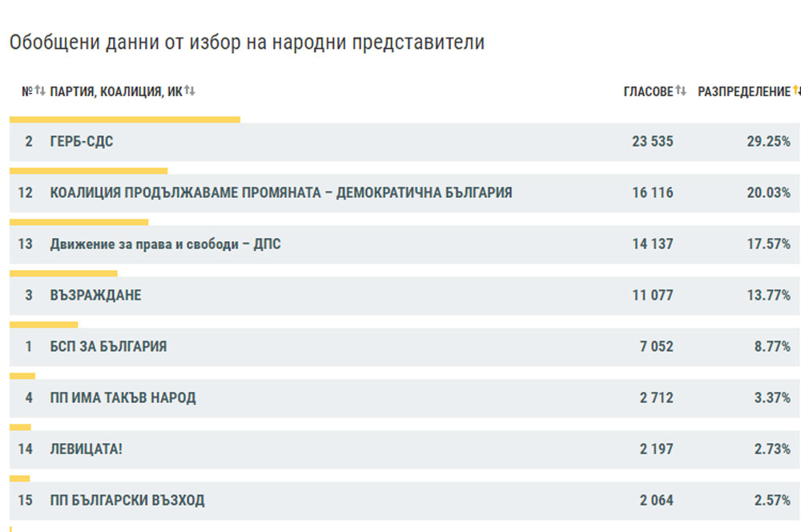This screenshot has height=532, width=801.
Task: Click the ПАРТИЯ, КОАЛИЦИЯ, ИК header text
Action: [116, 92]
